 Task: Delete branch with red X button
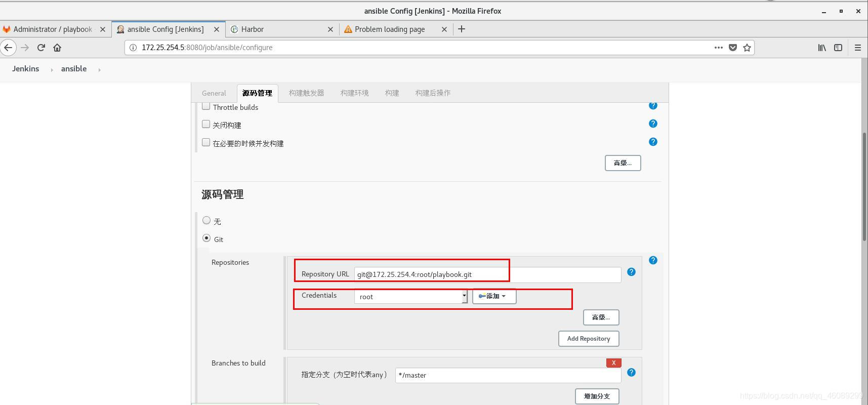[x=613, y=362]
